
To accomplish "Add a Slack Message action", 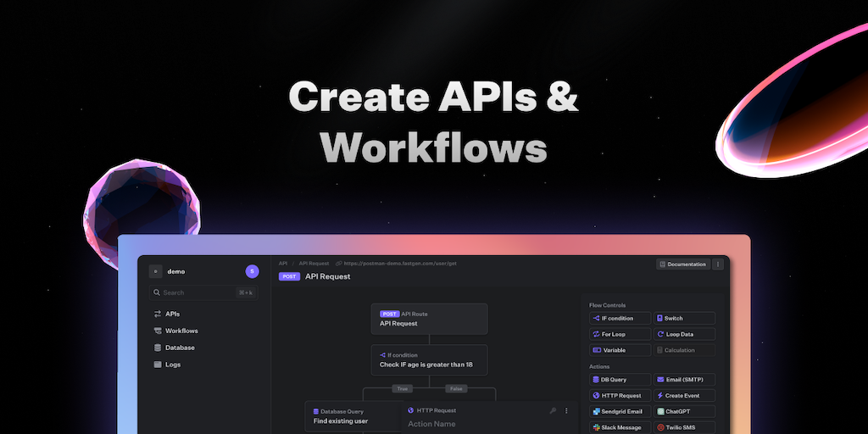I will 620,428.
